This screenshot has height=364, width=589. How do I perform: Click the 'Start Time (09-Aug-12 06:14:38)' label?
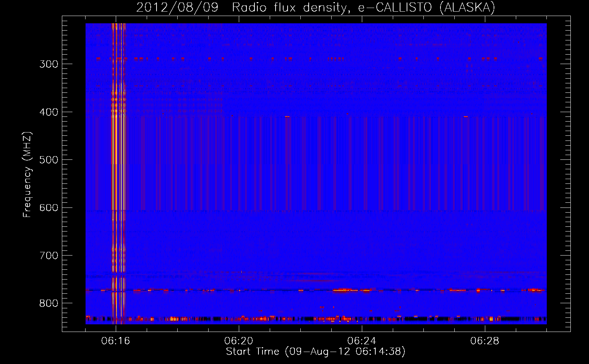pyautogui.click(x=316, y=352)
